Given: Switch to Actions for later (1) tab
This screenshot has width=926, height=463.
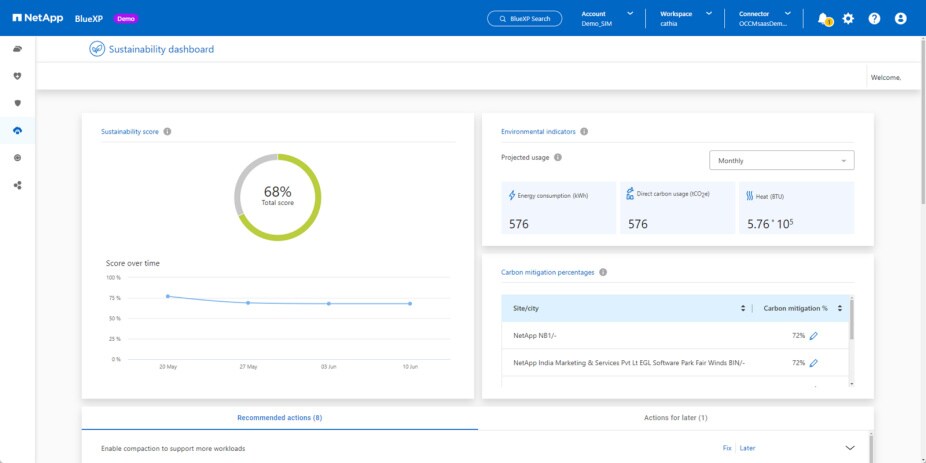Looking at the screenshot, I should pyautogui.click(x=675, y=417).
